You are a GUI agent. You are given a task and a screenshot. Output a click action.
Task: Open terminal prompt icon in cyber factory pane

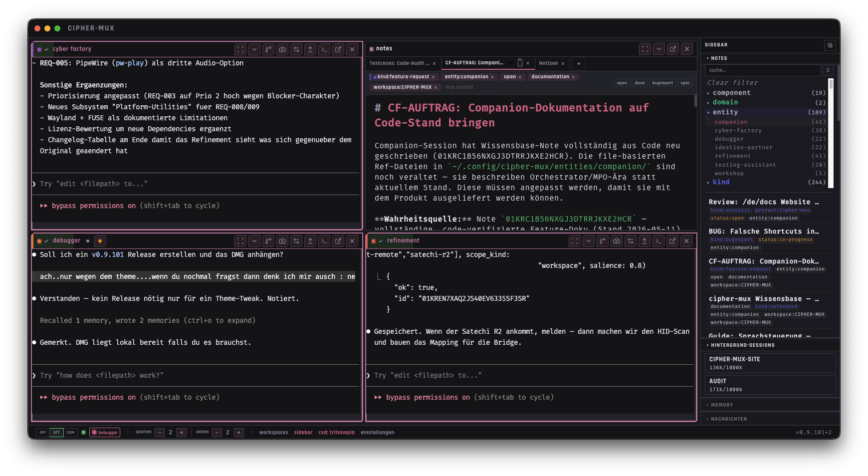click(x=324, y=49)
